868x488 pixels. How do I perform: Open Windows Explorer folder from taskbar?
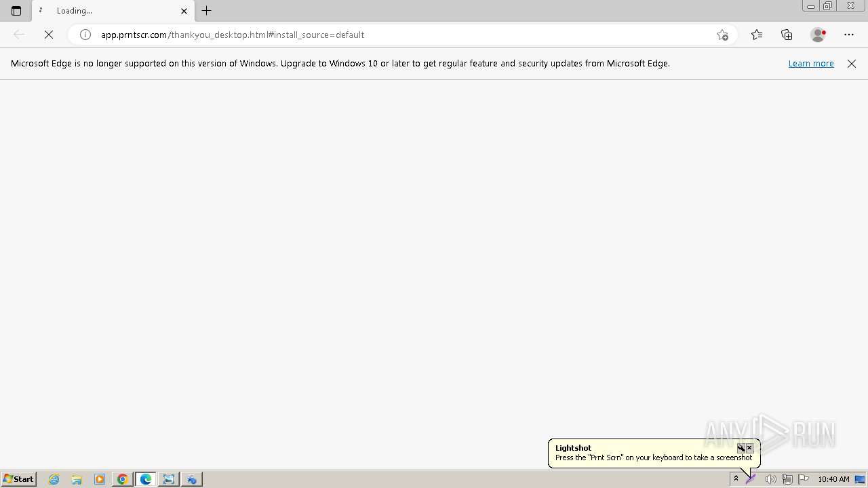[x=77, y=479]
